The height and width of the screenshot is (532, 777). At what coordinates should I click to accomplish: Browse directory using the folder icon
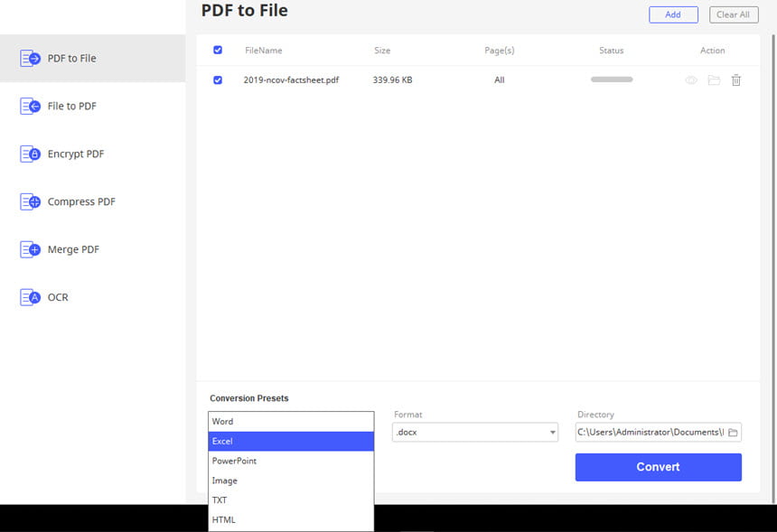click(x=733, y=433)
